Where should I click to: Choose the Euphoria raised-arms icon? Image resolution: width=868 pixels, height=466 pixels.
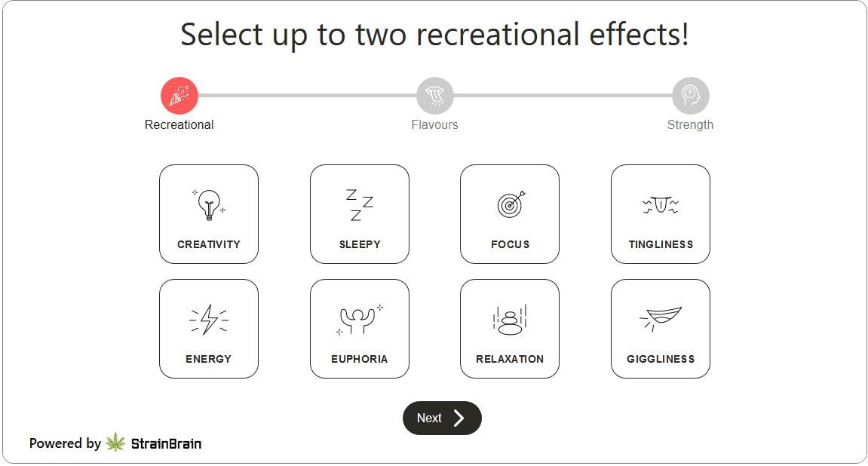coord(360,320)
